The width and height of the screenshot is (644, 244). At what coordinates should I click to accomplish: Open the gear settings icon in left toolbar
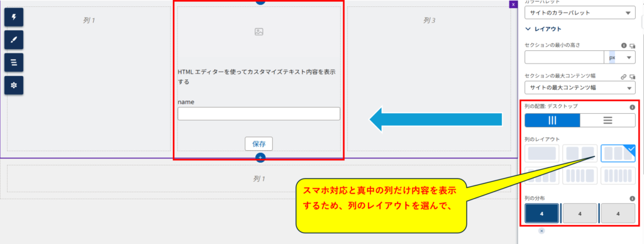pyautogui.click(x=14, y=86)
